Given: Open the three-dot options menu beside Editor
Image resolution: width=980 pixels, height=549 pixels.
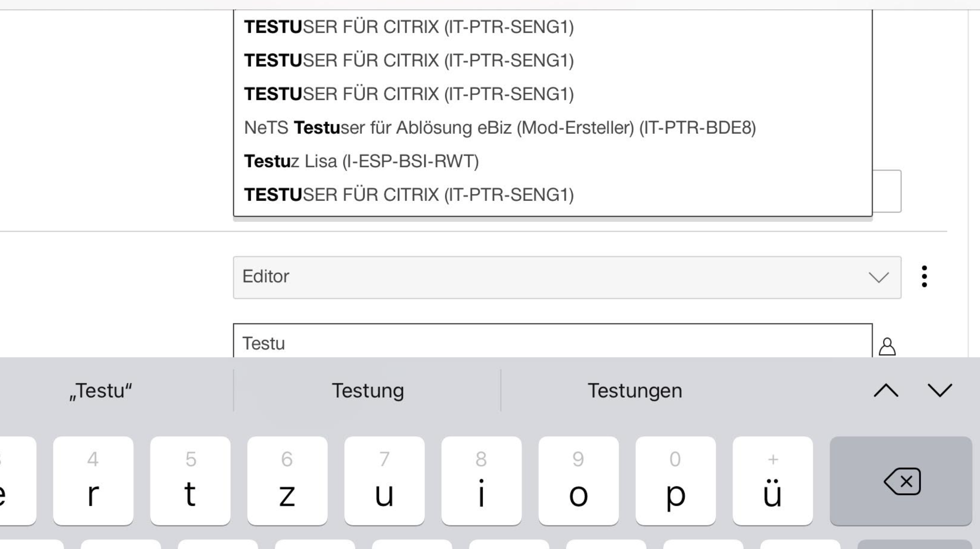Looking at the screenshot, I should [924, 277].
